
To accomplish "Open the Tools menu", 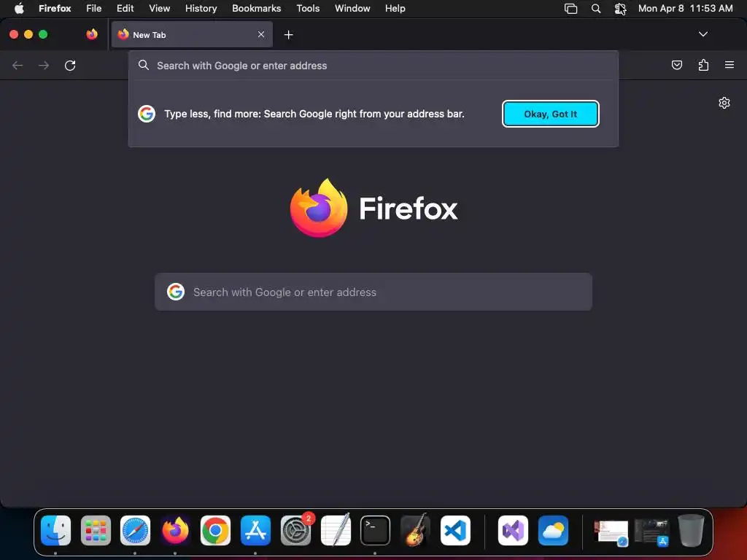I will click(x=308, y=9).
